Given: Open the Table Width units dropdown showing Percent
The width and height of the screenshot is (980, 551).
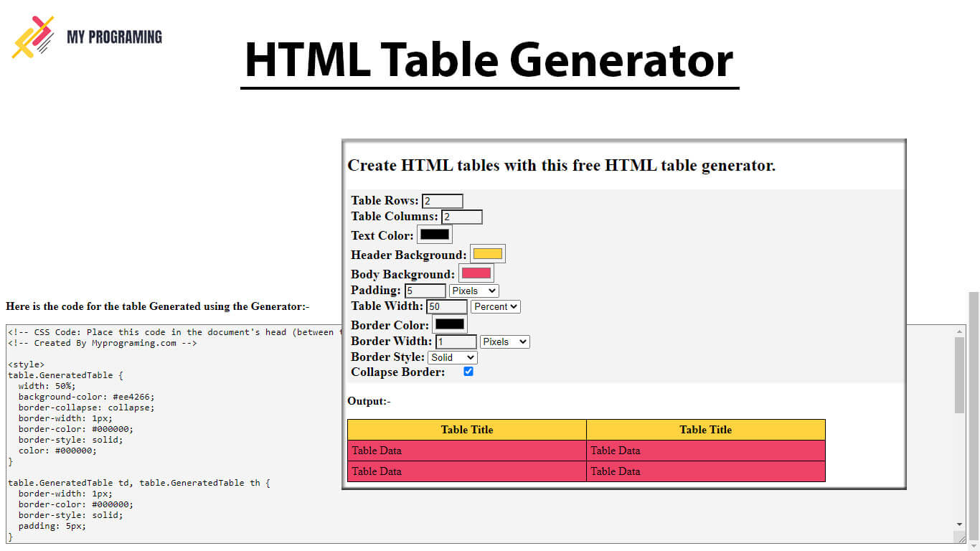Looking at the screenshot, I should click(495, 306).
